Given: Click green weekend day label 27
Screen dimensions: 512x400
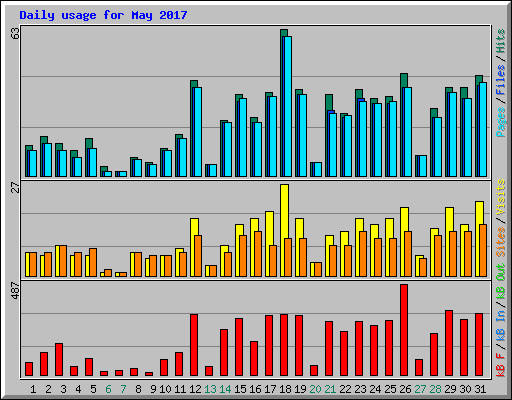Looking at the screenshot, I should [x=420, y=389].
